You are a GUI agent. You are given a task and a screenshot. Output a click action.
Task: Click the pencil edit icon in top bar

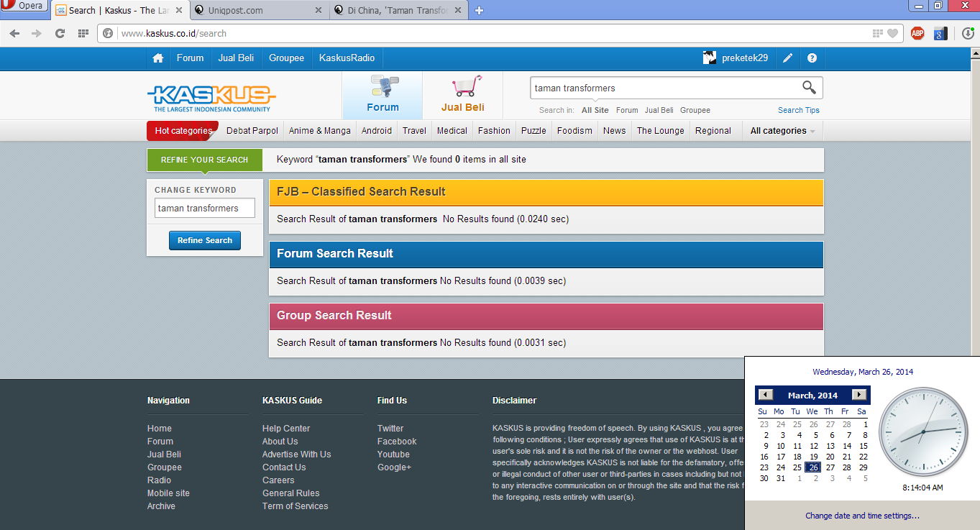788,58
